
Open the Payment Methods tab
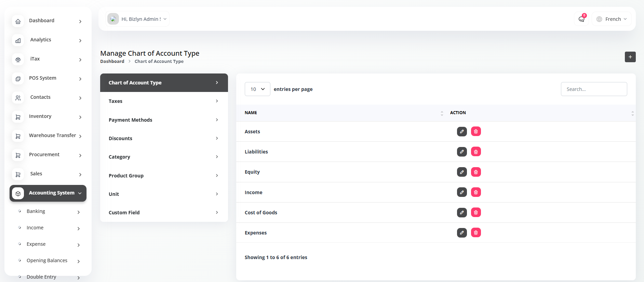164,120
